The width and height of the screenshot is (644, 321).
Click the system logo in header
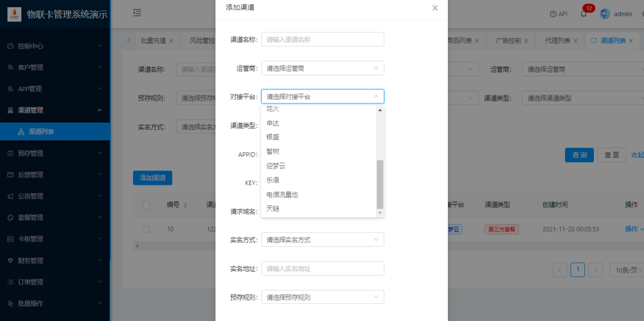pos(14,14)
